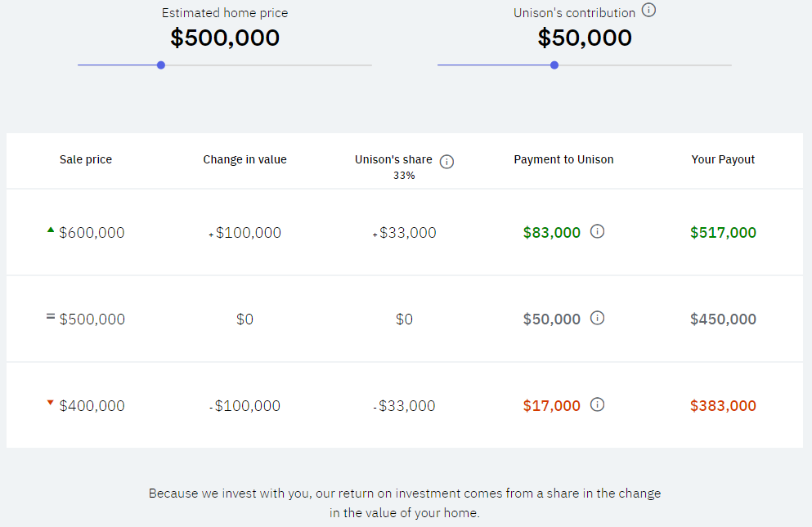Click the Payment to Unison header
The height and width of the screenshot is (527, 812).
click(x=563, y=159)
